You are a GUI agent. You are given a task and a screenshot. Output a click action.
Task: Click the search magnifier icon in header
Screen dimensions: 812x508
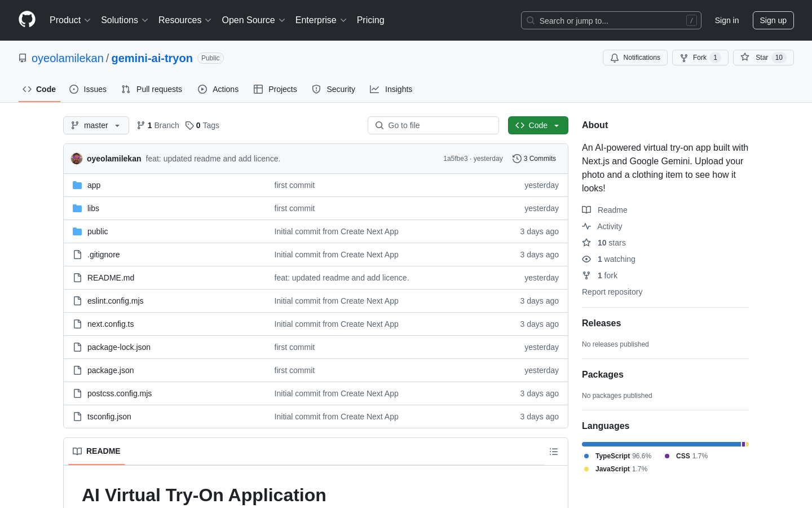pos(531,20)
